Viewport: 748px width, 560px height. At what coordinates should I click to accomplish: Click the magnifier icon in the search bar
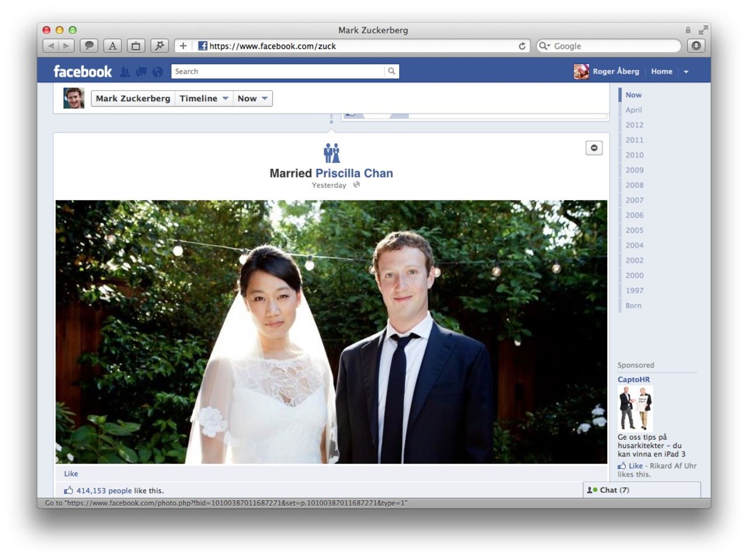(391, 71)
